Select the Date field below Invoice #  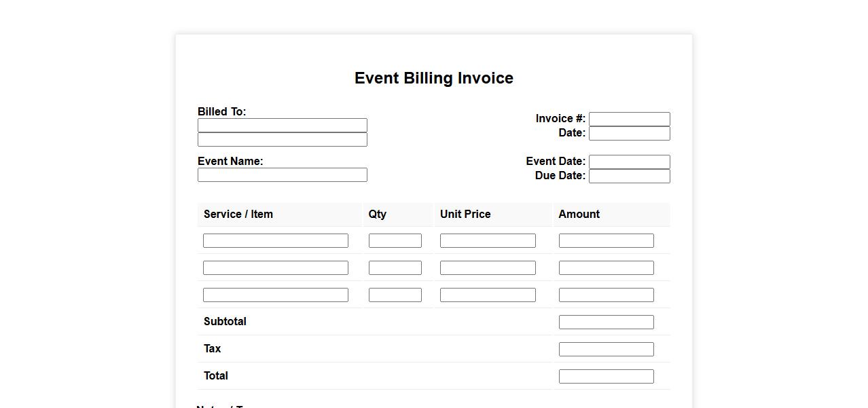[x=629, y=134]
